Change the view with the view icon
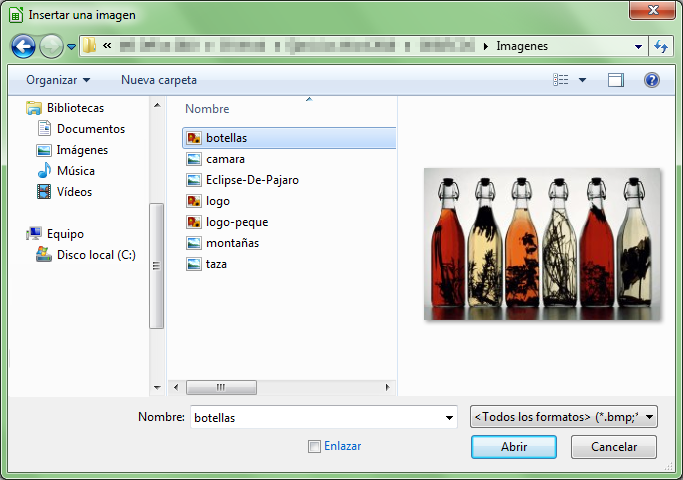 (x=561, y=80)
